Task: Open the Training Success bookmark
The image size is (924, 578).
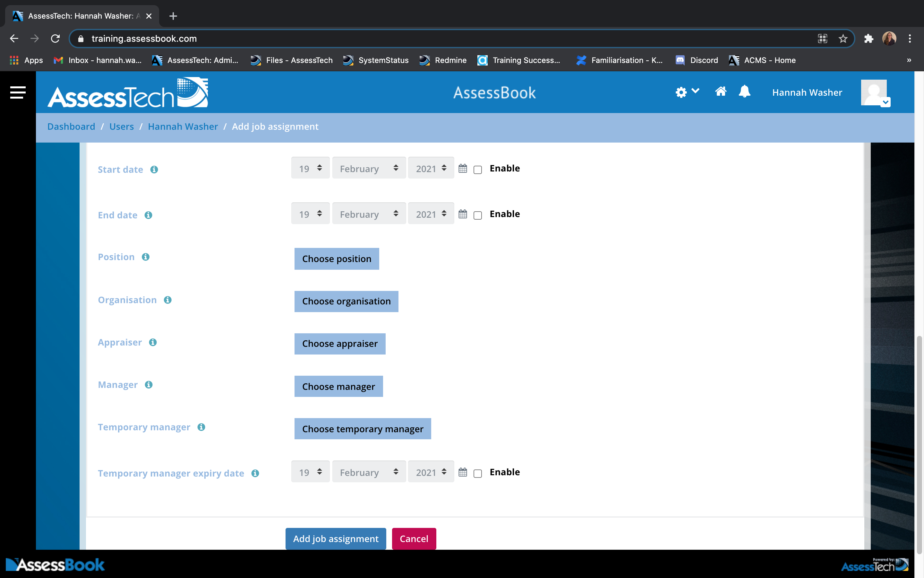Action: coord(519,60)
